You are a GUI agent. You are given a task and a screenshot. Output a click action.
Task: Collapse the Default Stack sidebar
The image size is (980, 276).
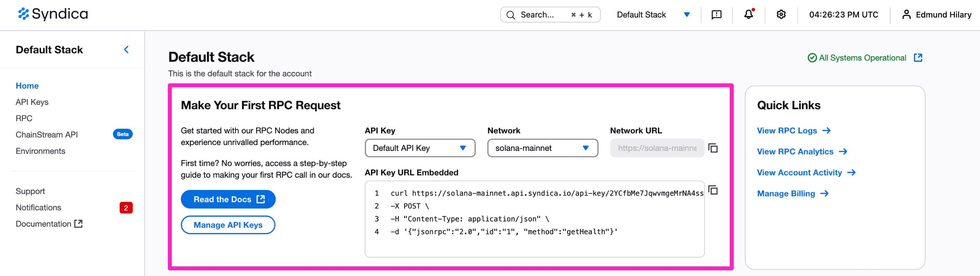(126, 50)
